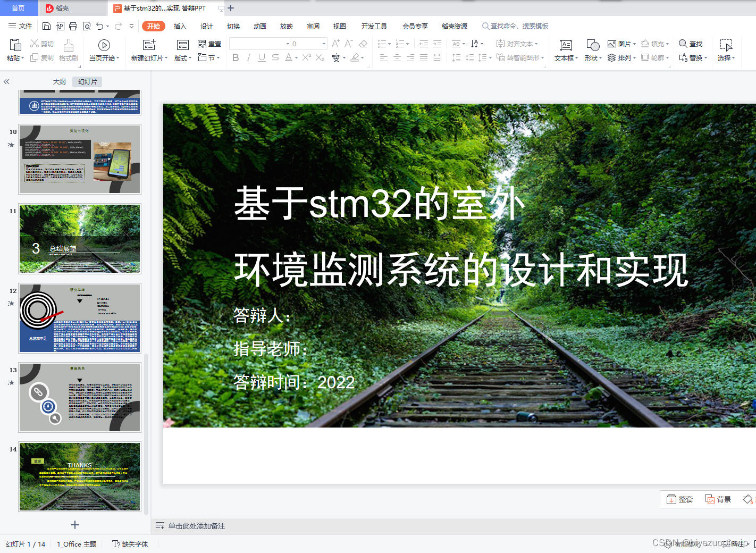Viewport: 756px width, 553px height.
Task: Open font color dropdown arrow
Action: pyautogui.click(x=296, y=57)
